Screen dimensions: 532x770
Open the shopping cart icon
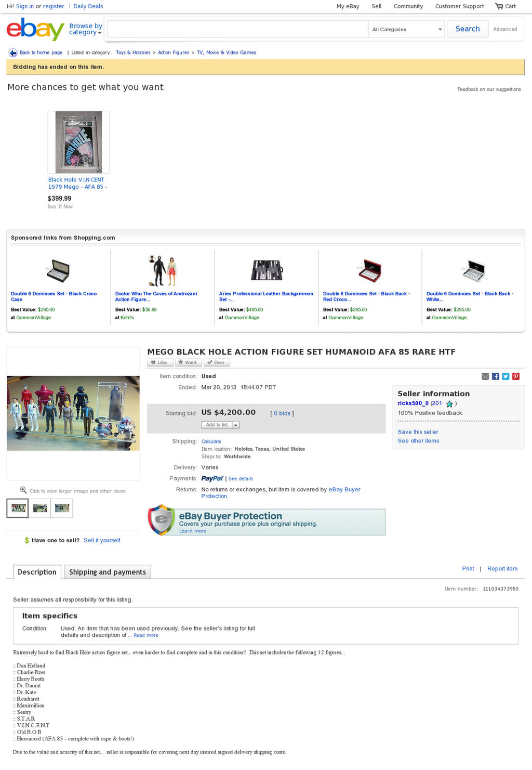499,6
